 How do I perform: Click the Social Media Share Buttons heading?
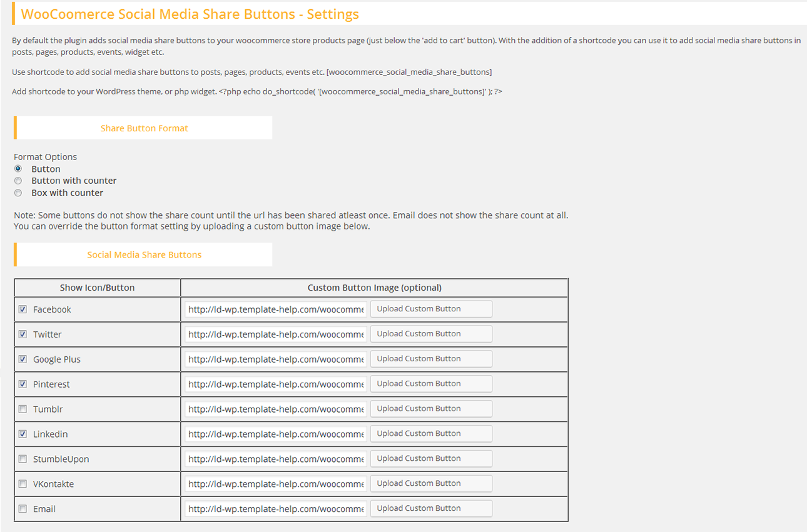click(144, 254)
